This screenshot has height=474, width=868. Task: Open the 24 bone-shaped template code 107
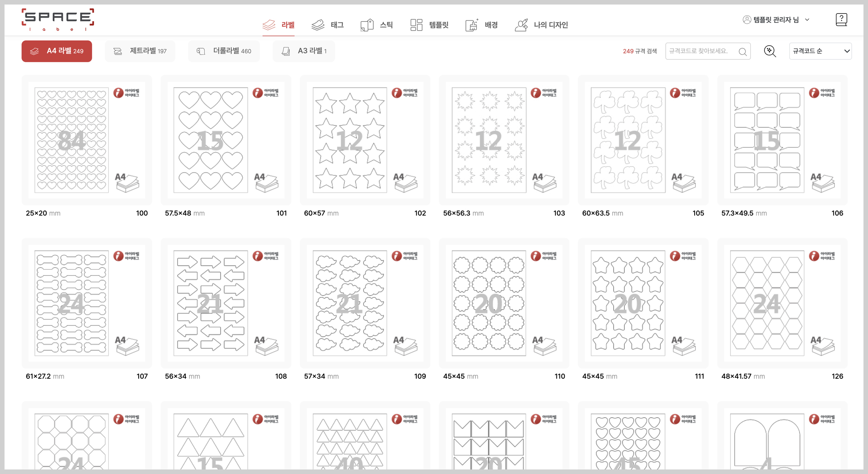click(x=87, y=303)
